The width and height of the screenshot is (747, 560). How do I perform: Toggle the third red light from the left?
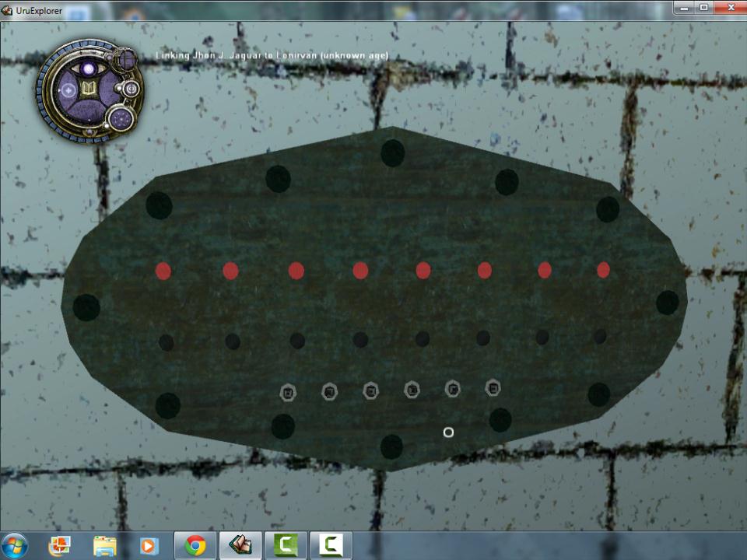(296, 271)
